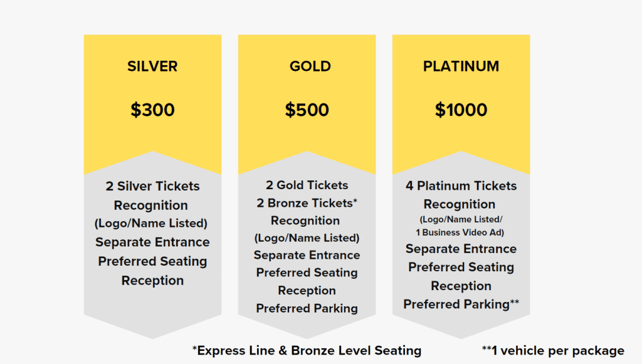This screenshot has width=642, height=364.
Task: Click Reception in the Silver package
Action: pyautogui.click(x=152, y=280)
